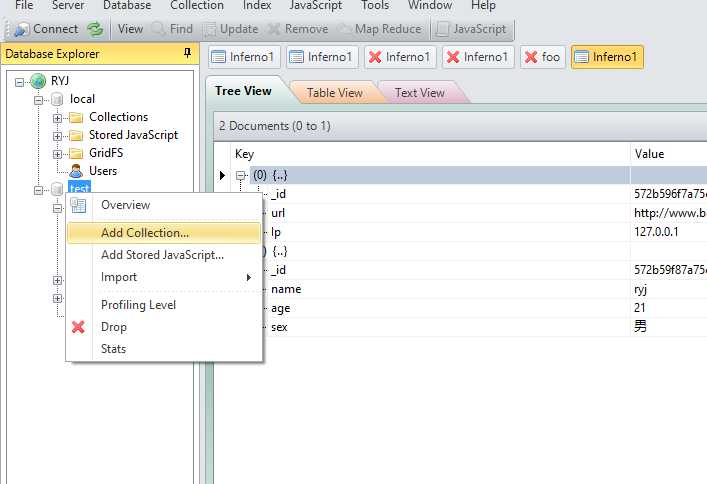This screenshot has height=484, width=707.
Task: Click the Update toolbar button
Action: pyautogui.click(x=231, y=29)
